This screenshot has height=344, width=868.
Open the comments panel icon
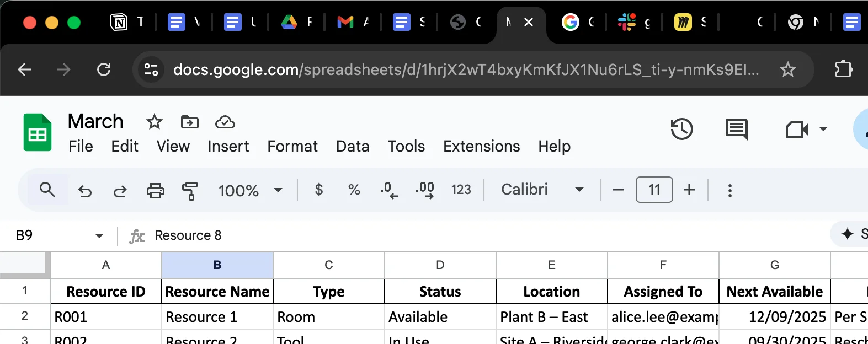click(x=737, y=129)
